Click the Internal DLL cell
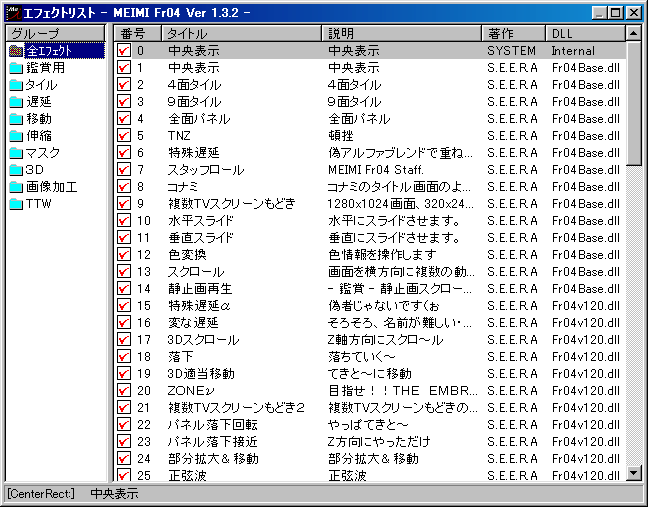648x507 pixels. tap(573, 51)
